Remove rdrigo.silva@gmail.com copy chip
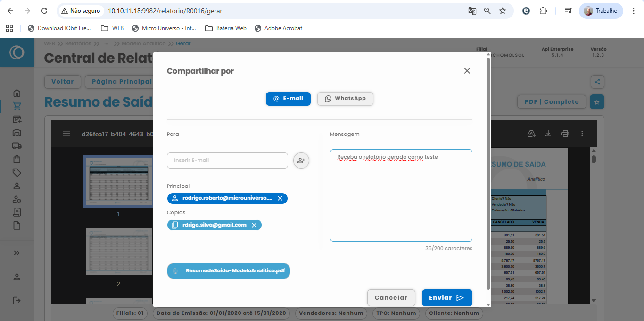Image resolution: width=644 pixels, height=321 pixels. point(254,225)
